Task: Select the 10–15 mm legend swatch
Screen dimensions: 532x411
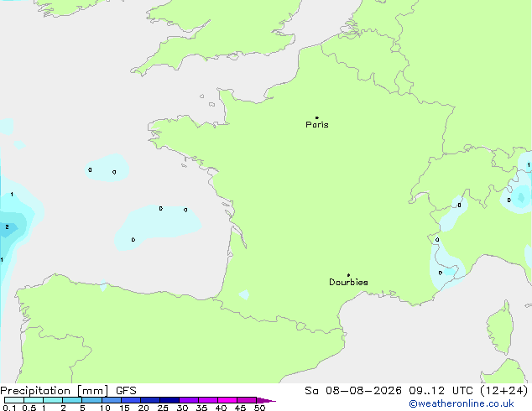Action: coord(111,400)
